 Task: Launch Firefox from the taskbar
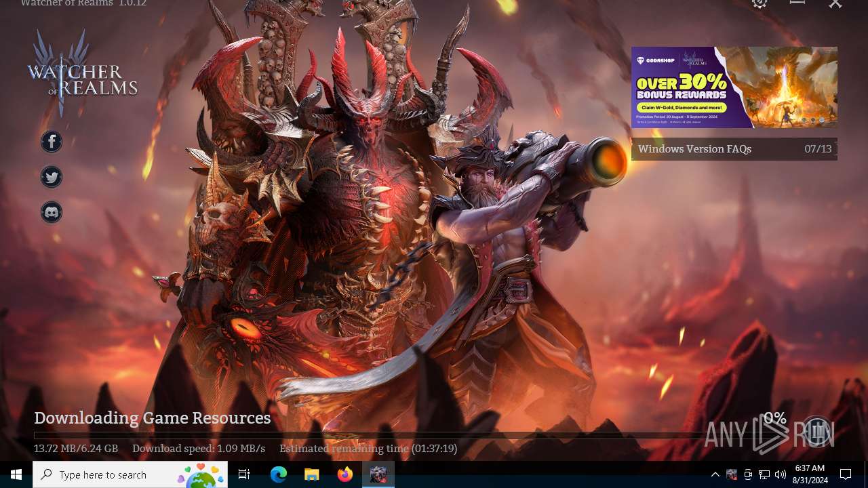tap(345, 474)
